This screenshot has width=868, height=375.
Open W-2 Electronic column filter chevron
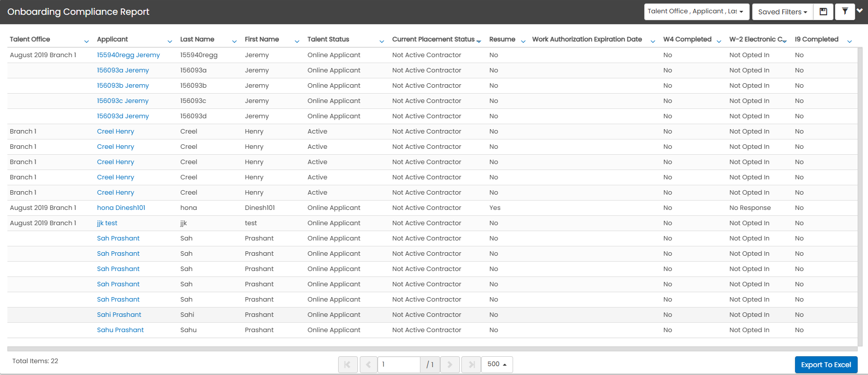click(785, 41)
